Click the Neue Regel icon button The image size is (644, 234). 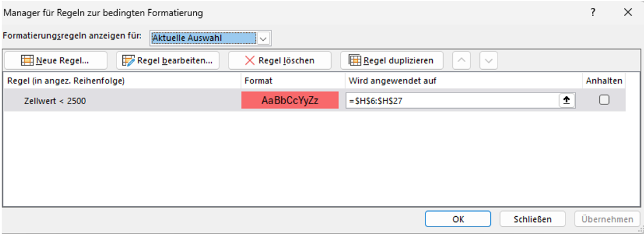click(56, 60)
